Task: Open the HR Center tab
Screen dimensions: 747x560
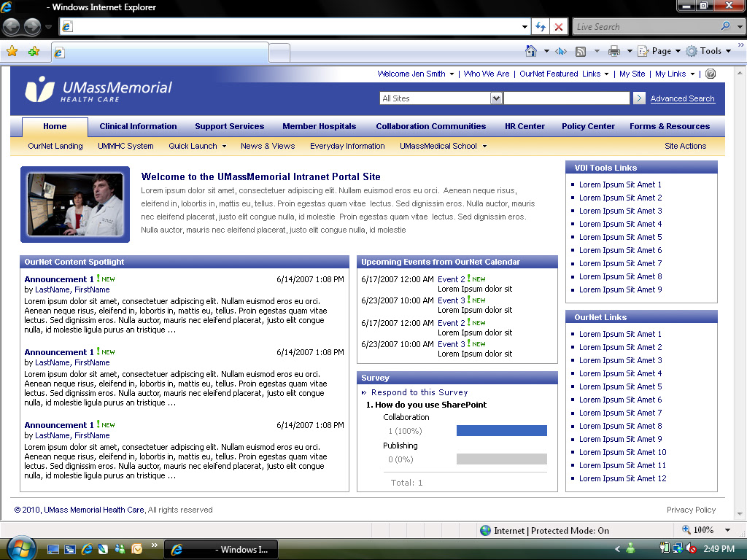Action: click(x=525, y=127)
